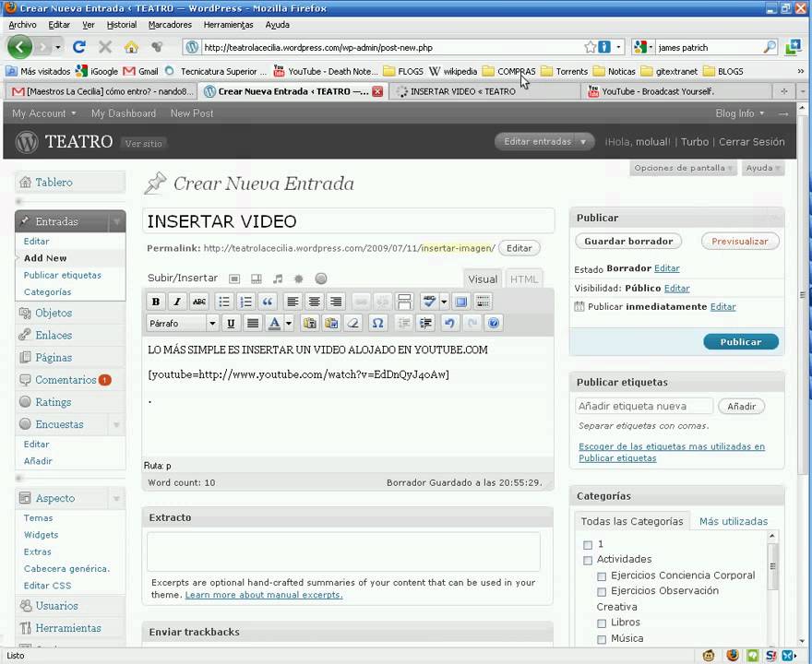Click Guardar borrador button

[628, 242]
